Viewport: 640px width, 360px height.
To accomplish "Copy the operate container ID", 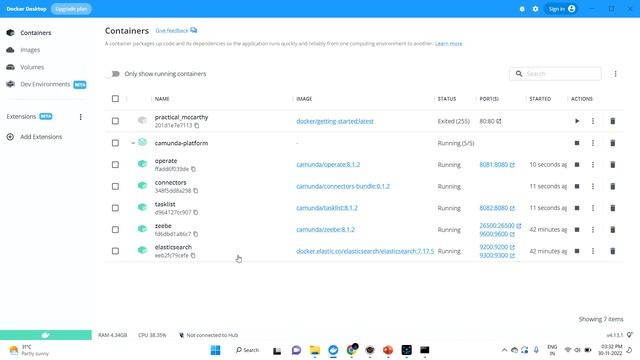I will pos(193,169).
